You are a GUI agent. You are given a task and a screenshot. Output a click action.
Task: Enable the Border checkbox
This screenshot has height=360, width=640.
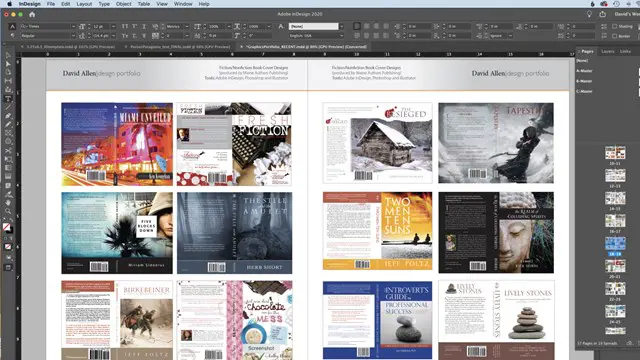614,36
